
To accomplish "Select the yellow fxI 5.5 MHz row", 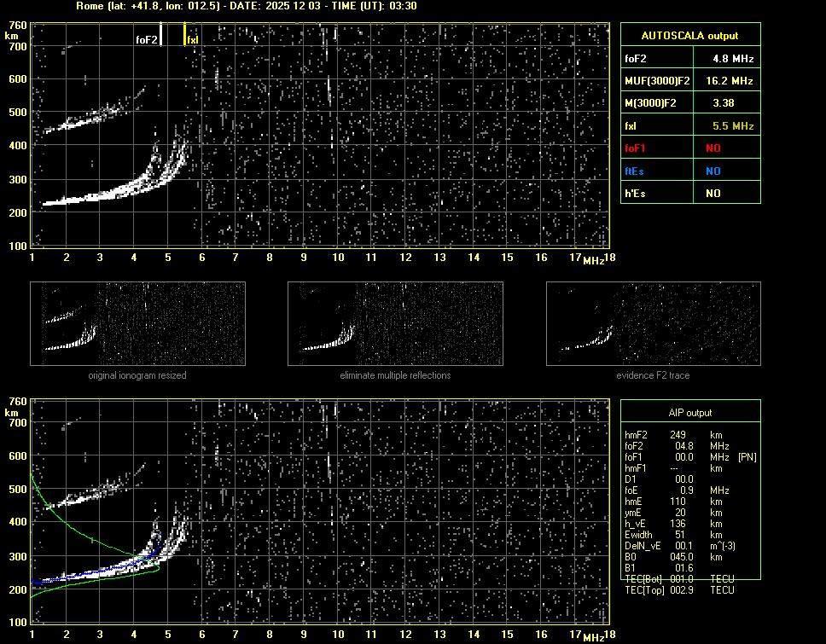I will click(689, 126).
